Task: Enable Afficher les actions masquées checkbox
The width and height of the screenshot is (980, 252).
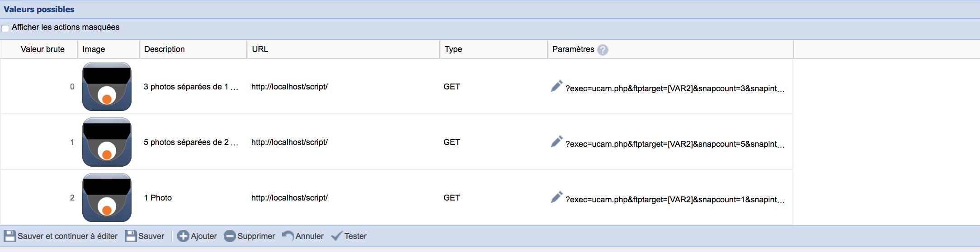Action: [x=5, y=28]
